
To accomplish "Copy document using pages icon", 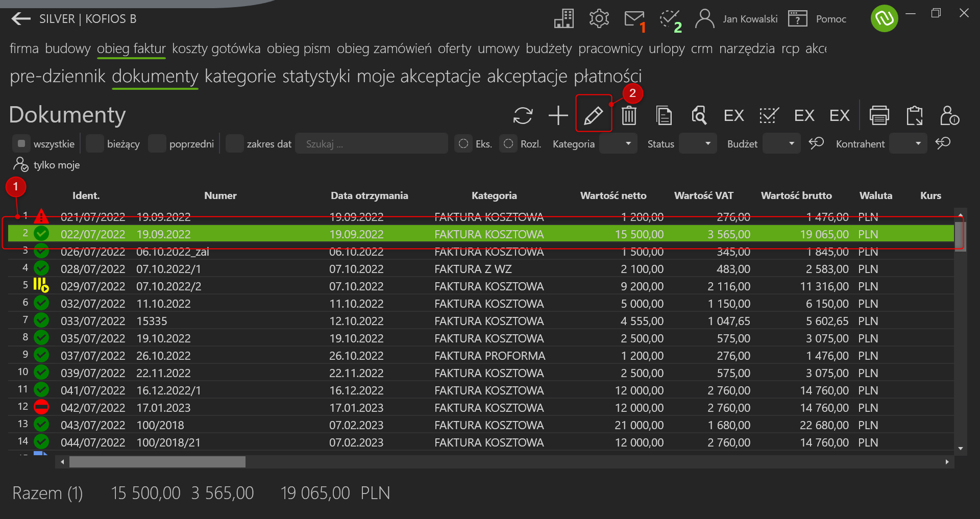I will [664, 115].
